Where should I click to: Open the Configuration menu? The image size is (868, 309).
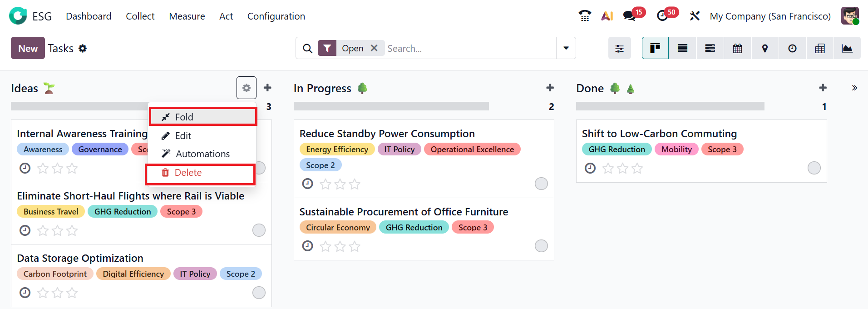point(276,16)
